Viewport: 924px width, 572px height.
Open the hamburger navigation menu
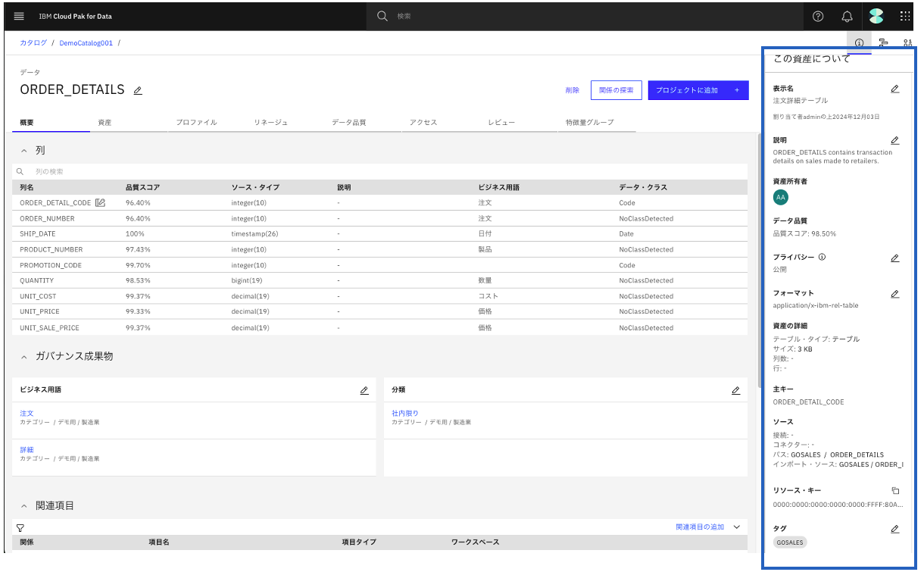(x=19, y=16)
